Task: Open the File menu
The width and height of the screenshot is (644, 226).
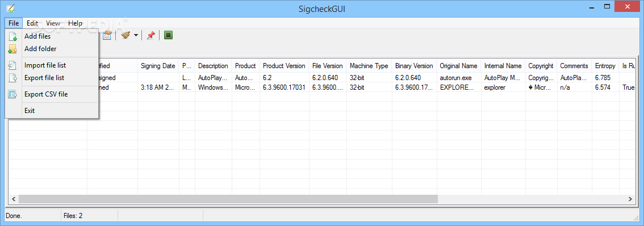Action: [14, 23]
